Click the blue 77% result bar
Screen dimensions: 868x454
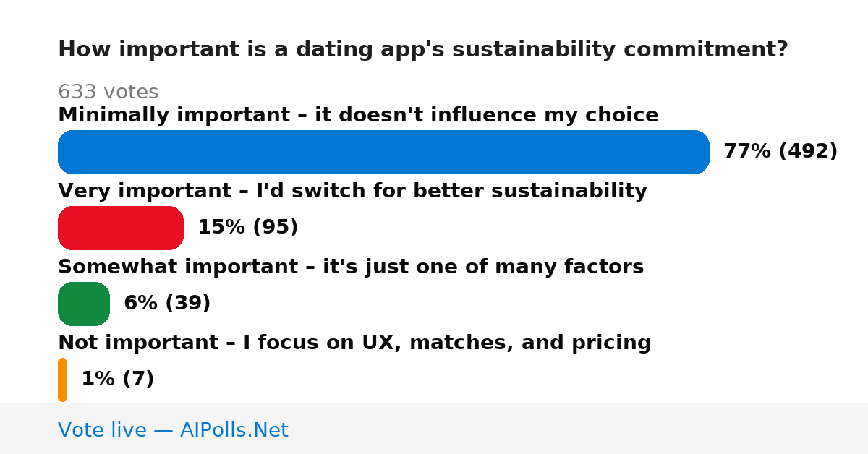(x=383, y=152)
